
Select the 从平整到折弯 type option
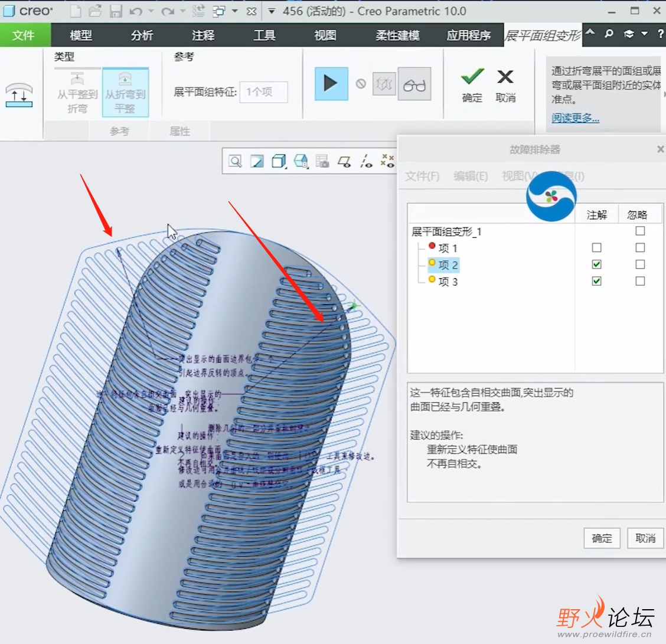77,92
